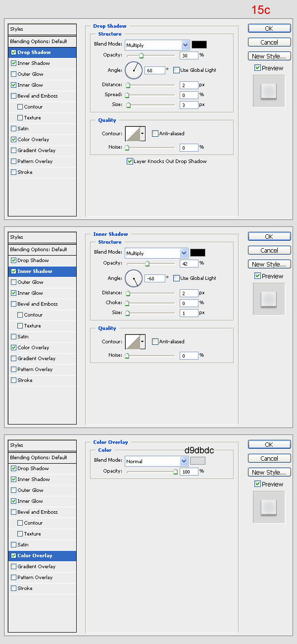Expand the Contour picker arrow in Drop Shadow Quality
297x644 pixels.
(143, 133)
